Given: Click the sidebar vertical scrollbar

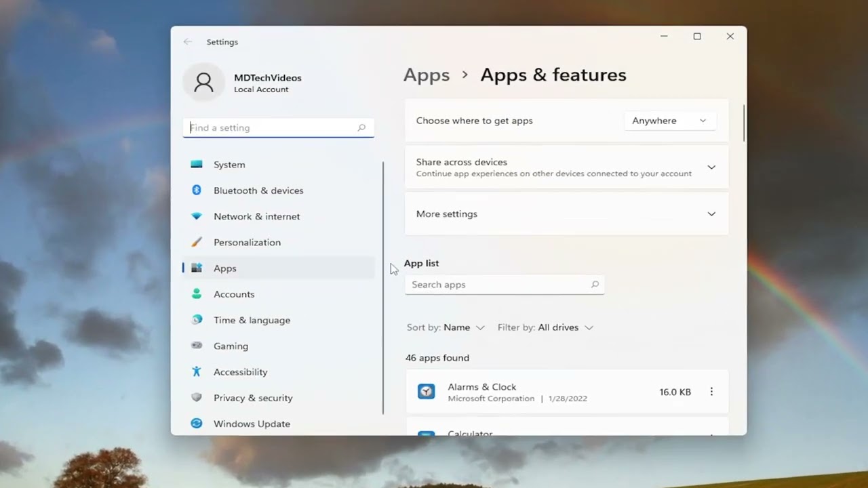Looking at the screenshot, I should [x=383, y=288].
